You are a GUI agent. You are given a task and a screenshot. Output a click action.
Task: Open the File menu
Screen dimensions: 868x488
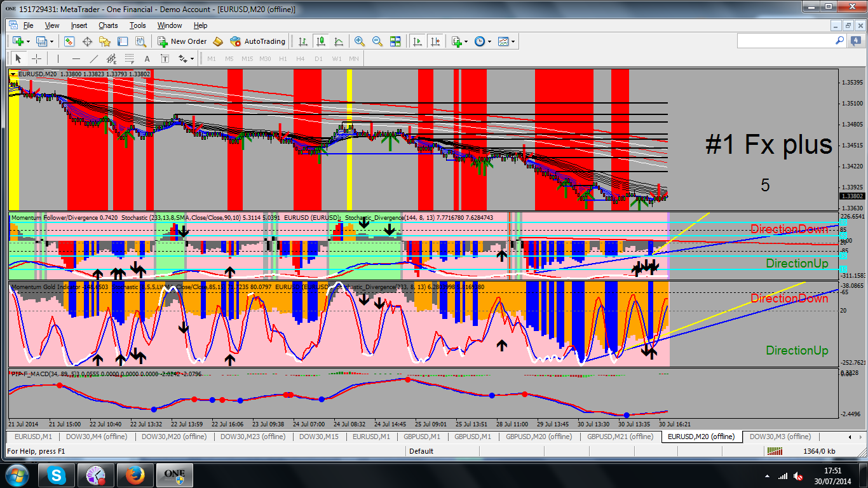click(x=29, y=25)
